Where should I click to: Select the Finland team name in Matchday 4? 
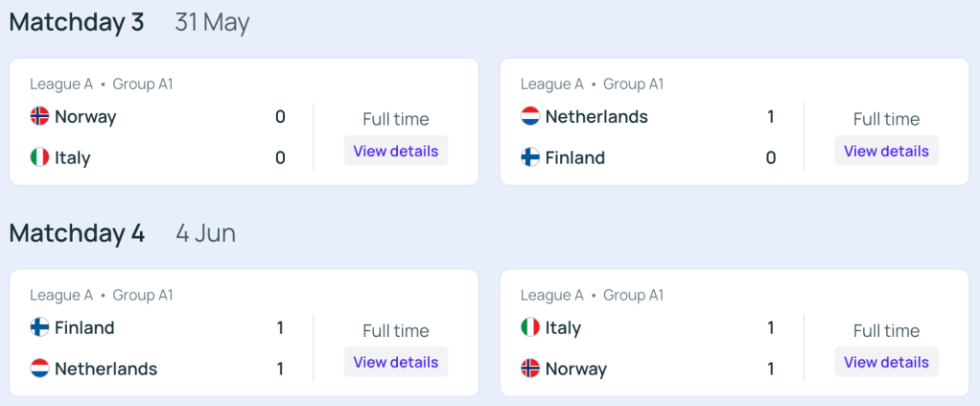click(x=84, y=328)
